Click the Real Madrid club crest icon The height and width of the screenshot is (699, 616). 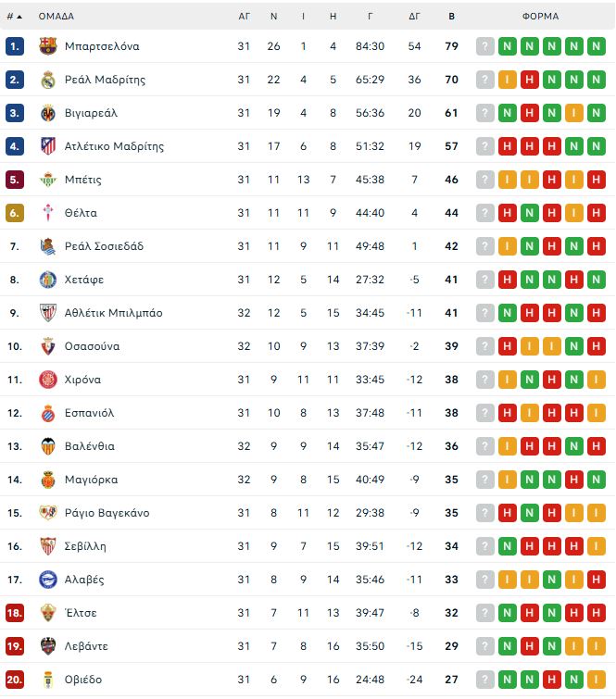coord(48,80)
